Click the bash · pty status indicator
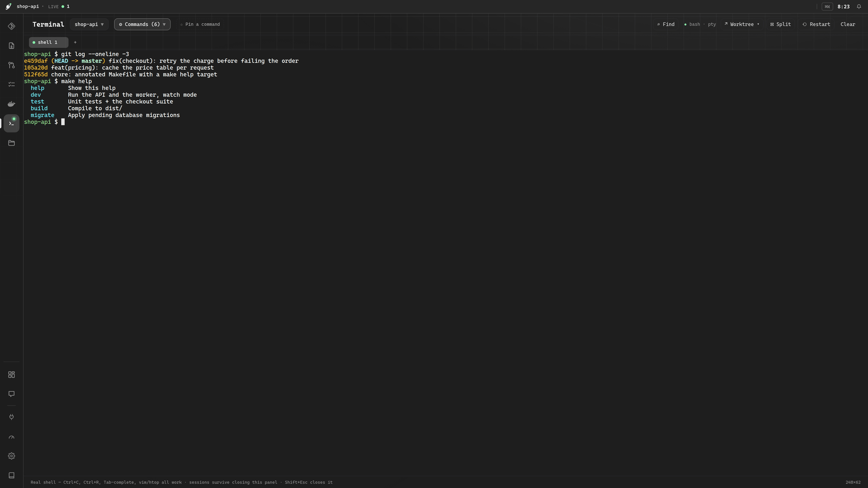The image size is (868, 488). 700,24
